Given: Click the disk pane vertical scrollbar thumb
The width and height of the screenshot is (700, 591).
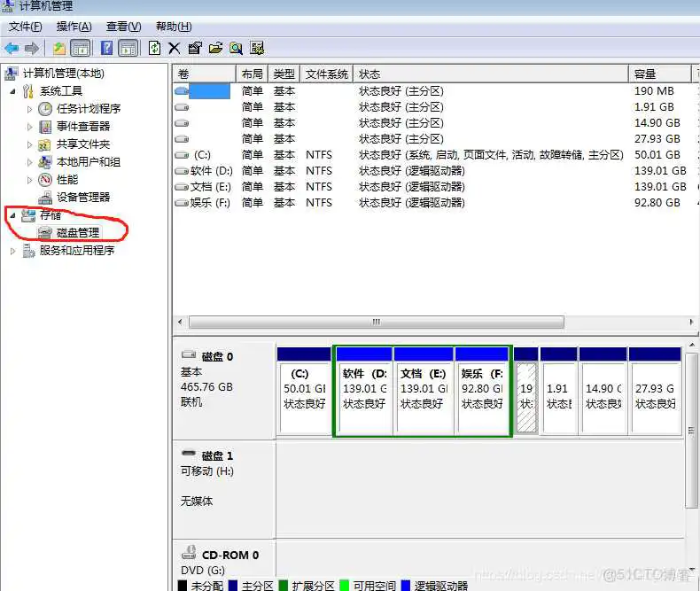Looking at the screenshot, I should point(691,431).
